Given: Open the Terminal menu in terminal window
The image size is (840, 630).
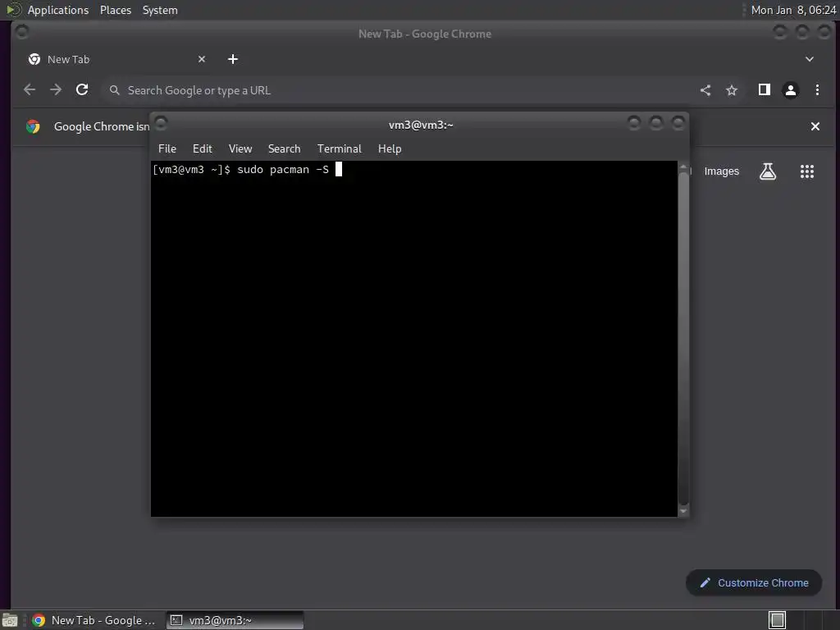Looking at the screenshot, I should point(339,149).
